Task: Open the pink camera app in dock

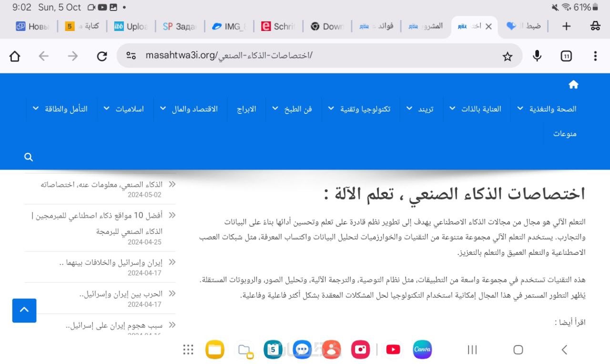Action: click(361, 350)
